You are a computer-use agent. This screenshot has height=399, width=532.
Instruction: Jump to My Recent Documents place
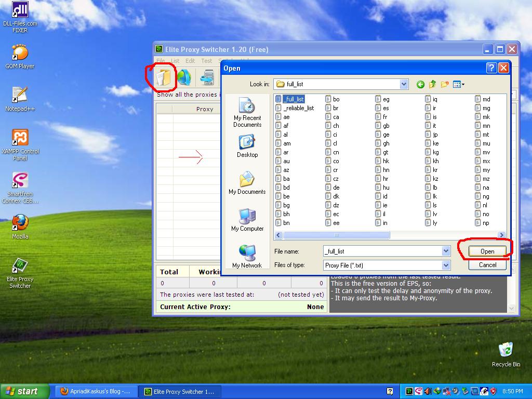tap(247, 112)
